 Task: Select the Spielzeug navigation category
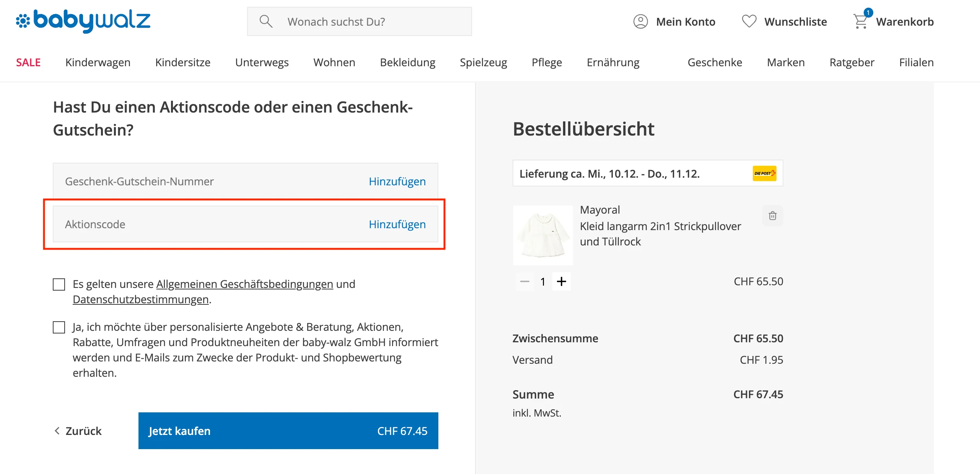483,62
